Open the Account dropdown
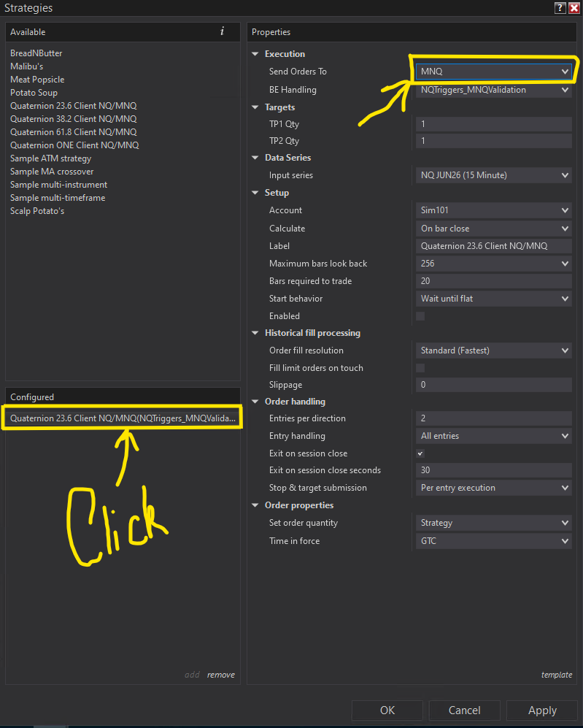583x728 pixels. click(493, 210)
